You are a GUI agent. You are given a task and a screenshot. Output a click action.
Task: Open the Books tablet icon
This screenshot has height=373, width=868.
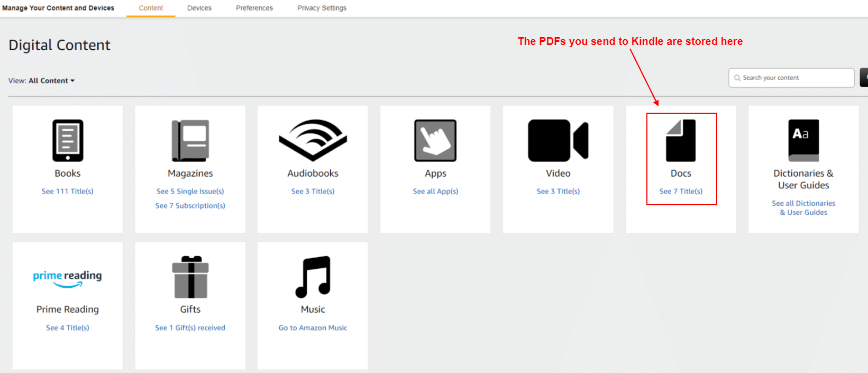coord(68,140)
